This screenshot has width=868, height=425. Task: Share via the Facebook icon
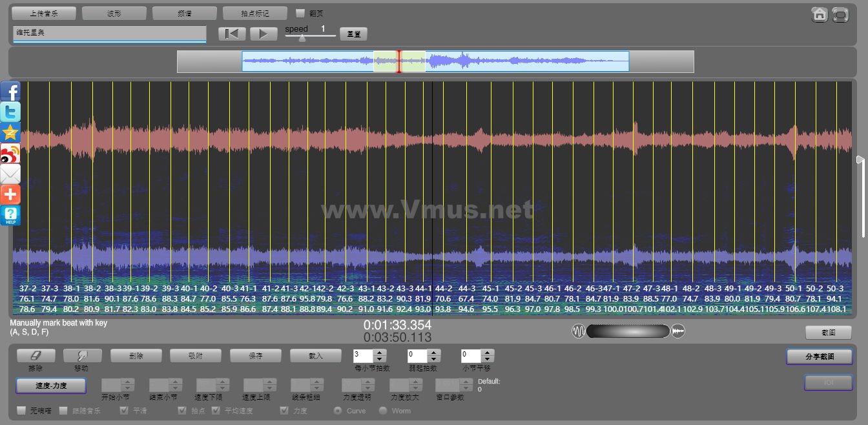(10, 92)
